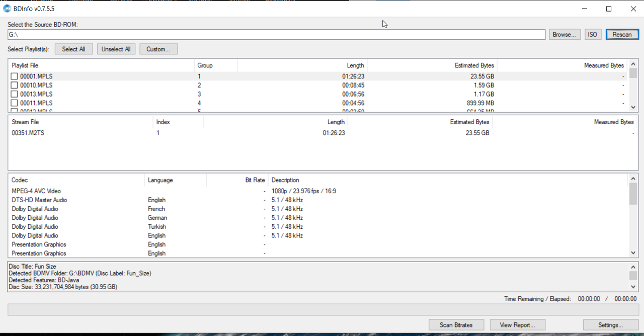Sort playlists by Measured Bytes header

pos(562,65)
